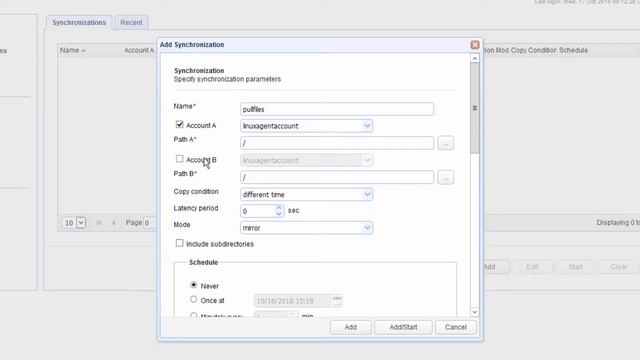Click the Copy Condition column header
The width and height of the screenshot is (640, 360).
(534, 50)
